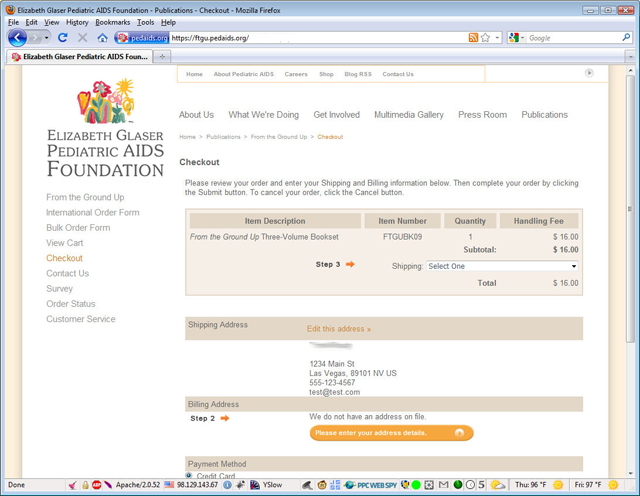Image resolution: width=640 pixels, height=496 pixels.
Task: Open Press Room navigation link
Action: click(x=482, y=115)
